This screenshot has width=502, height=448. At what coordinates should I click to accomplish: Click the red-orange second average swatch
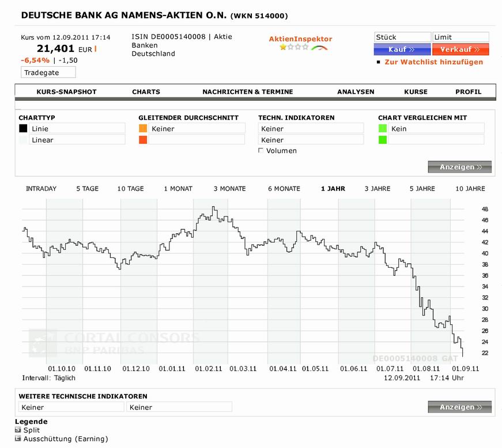[143, 139]
